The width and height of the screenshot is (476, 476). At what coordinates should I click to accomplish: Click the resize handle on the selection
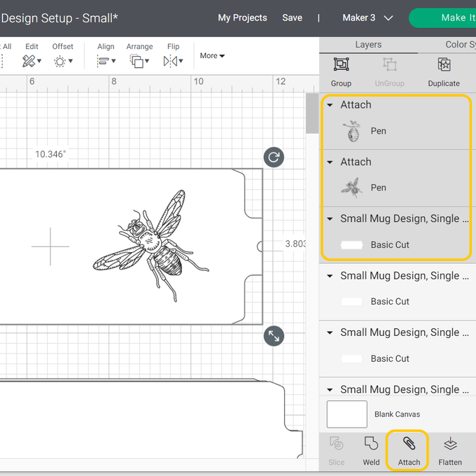[274, 337]
